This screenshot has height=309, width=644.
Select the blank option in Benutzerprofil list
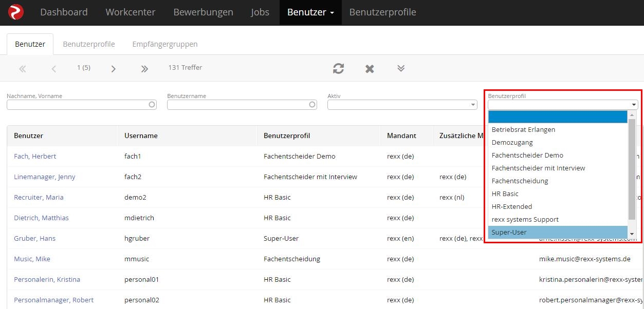coord(558,117)
